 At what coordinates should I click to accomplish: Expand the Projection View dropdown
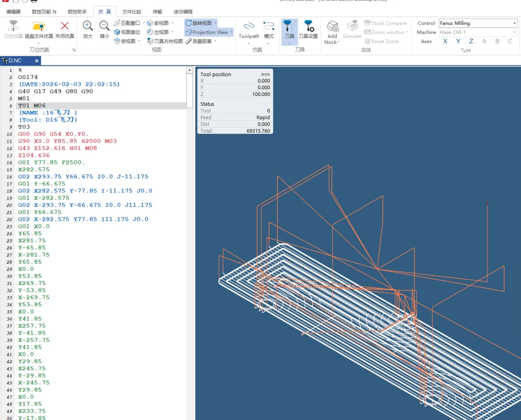pyautogui.click(x=232, y=32)
